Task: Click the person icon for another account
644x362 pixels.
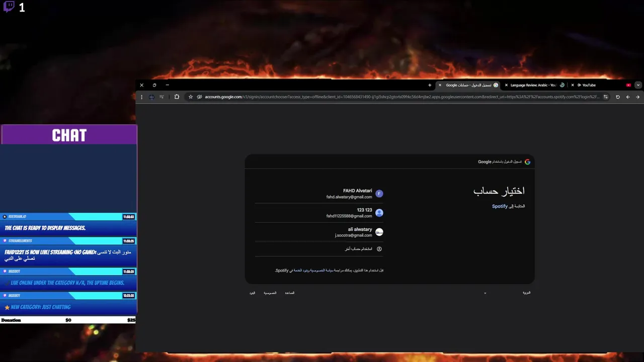Action: [x=379, y=249]
